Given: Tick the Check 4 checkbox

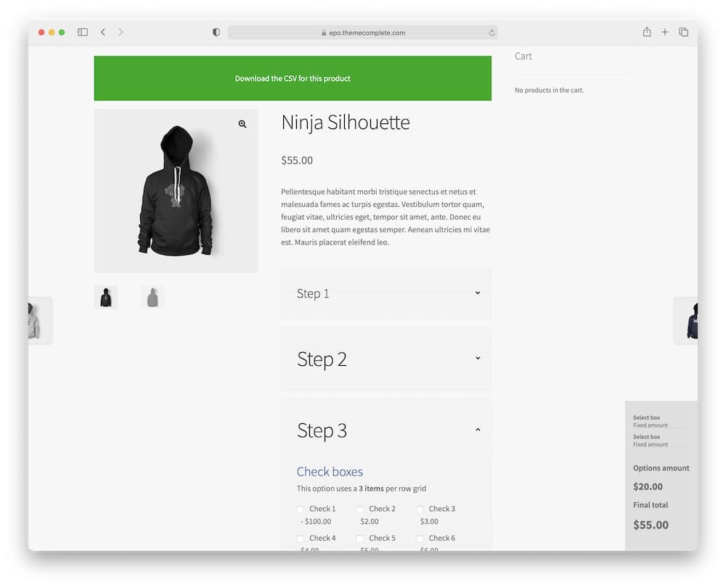Looking at the screenshot, I should point(300,539).
